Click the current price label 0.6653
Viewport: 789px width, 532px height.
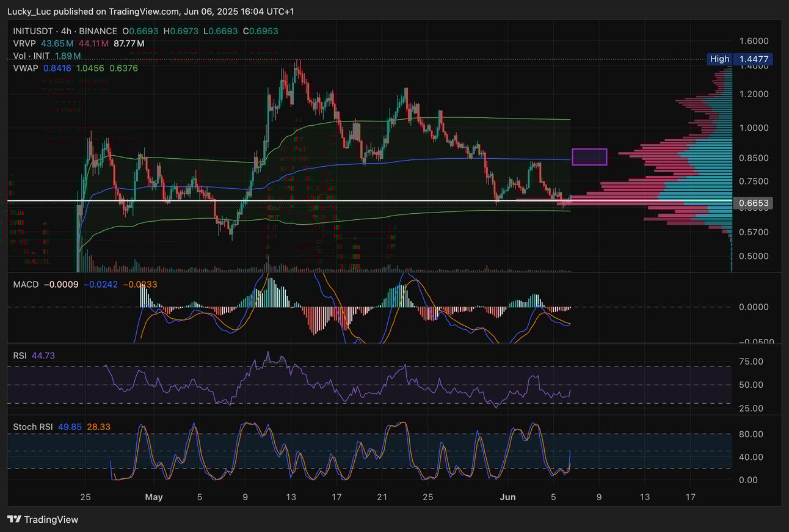click(752, 203)
